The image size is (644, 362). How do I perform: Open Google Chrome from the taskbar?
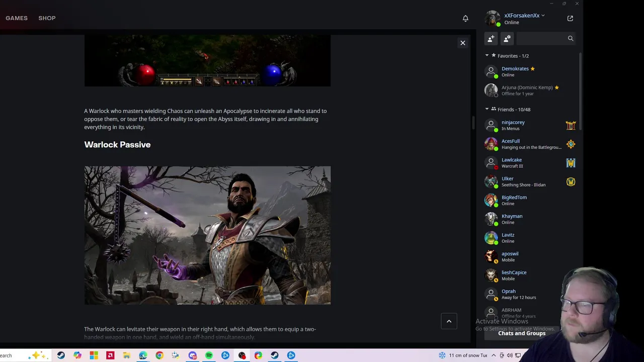pyautogui.click(x=159, y=355)
